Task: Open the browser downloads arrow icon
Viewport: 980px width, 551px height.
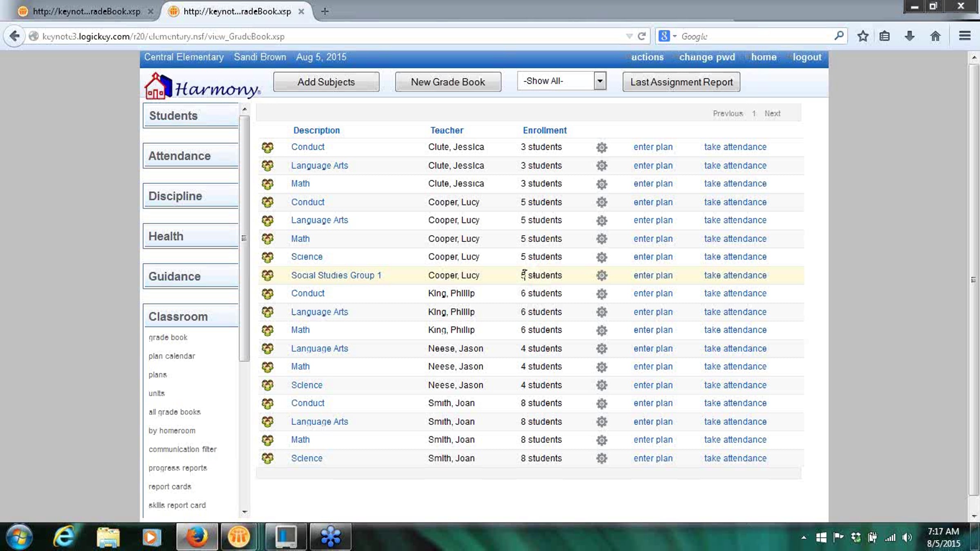Action: tap(909, 36)
